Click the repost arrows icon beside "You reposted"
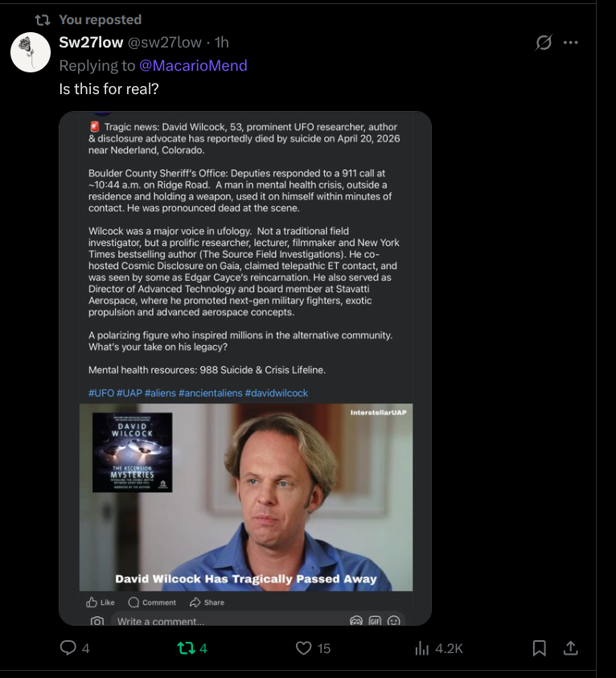Viewport: 616px width, 678px height. point(43,19)
